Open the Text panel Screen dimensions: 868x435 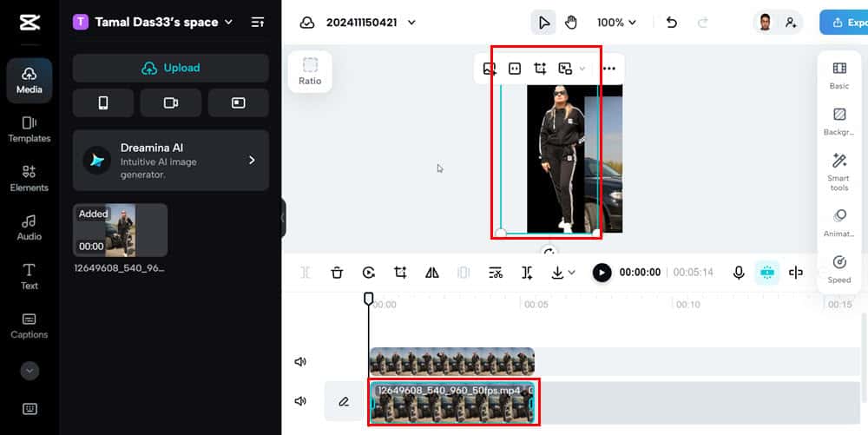coord(30,276)
